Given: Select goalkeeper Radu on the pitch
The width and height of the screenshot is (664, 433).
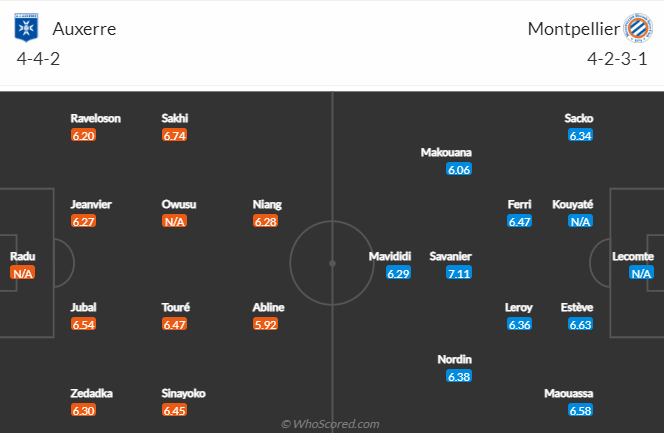Looking at the screenshot, I should point(23,256).
